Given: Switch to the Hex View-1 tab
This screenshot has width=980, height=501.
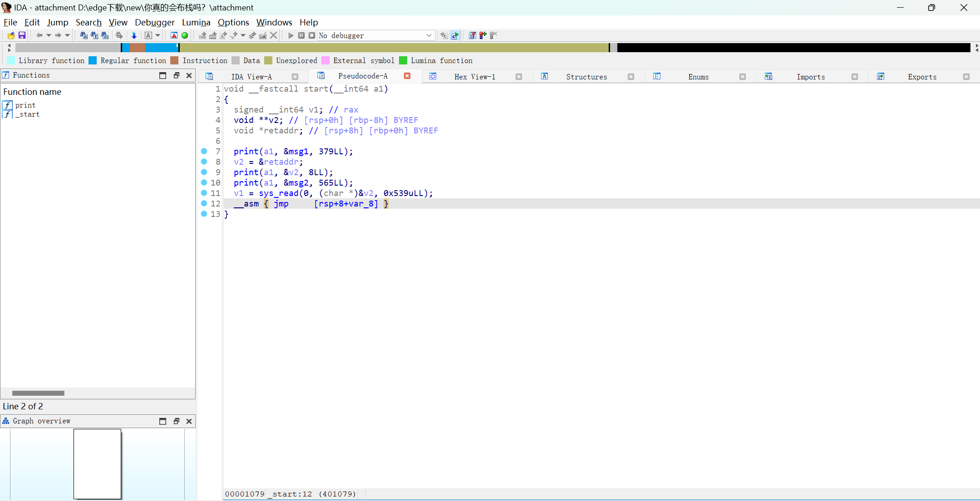Looking at the screenshot, I should [474, 77].
